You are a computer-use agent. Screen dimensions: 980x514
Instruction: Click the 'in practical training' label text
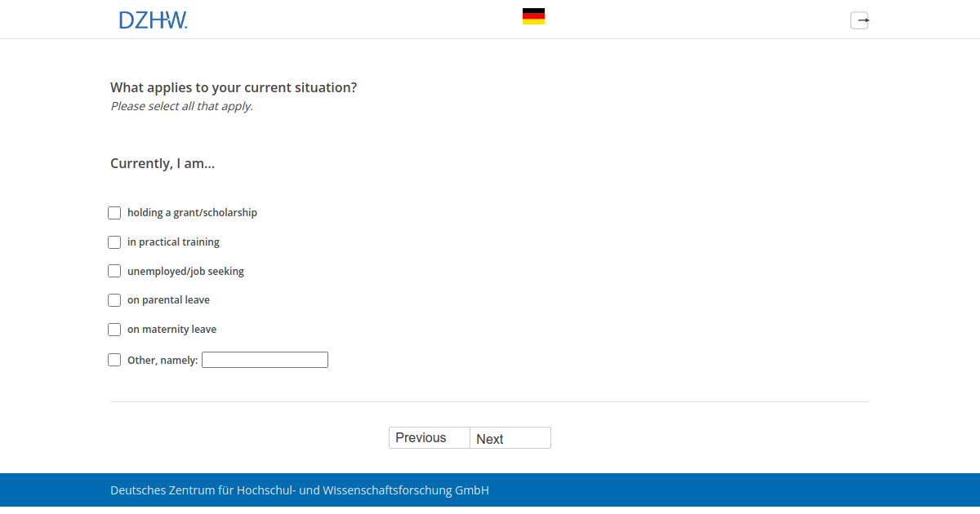173,242
